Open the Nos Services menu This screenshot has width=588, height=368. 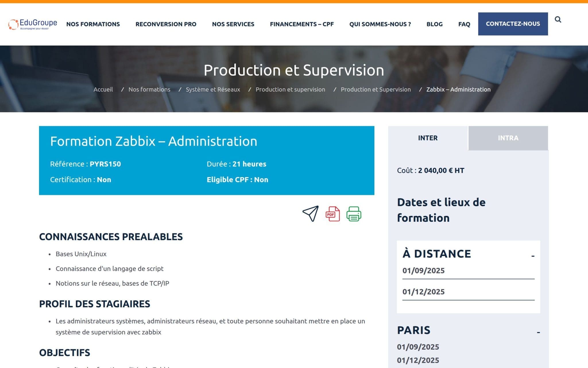(233, 24)
